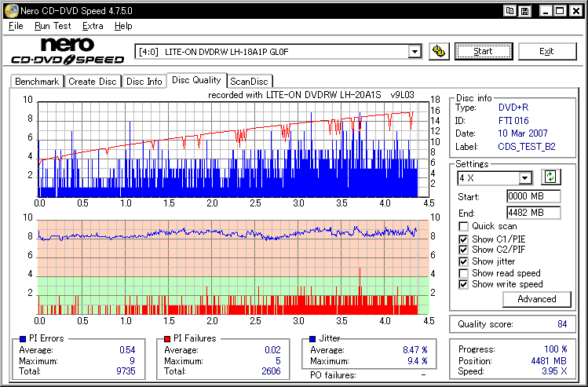Open the Benchmark tab
The height and width of the screenshot is (387, 588).
37,81
